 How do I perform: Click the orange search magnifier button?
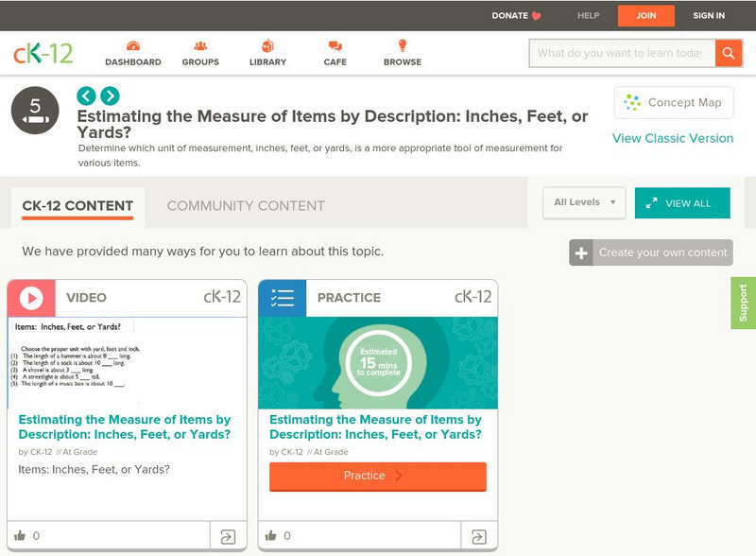(x=729, y=53)
